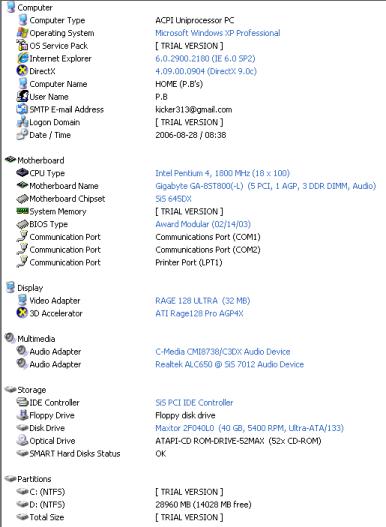
Task: Click the Maxtor 2F040L0 disk drive link
Action: coord(249,428)
